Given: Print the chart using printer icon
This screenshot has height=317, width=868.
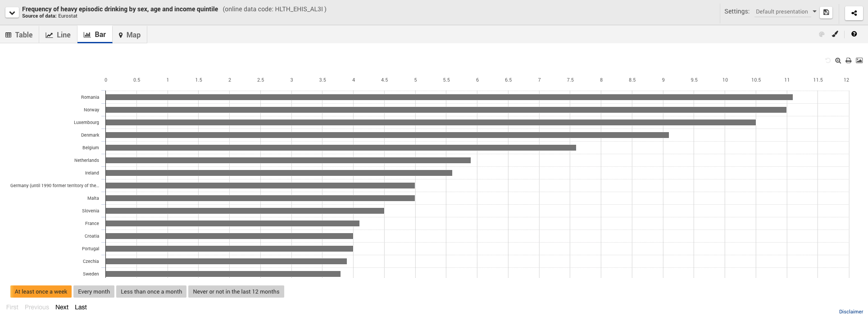Looking at the screenshot, I should (849, 60).
